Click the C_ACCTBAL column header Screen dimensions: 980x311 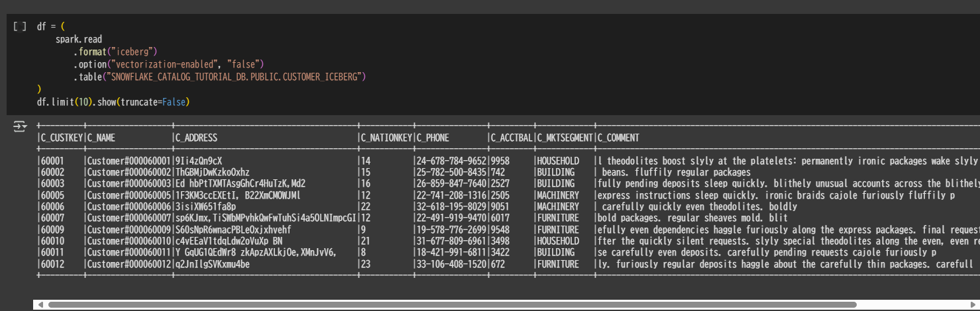pos(511,138)
